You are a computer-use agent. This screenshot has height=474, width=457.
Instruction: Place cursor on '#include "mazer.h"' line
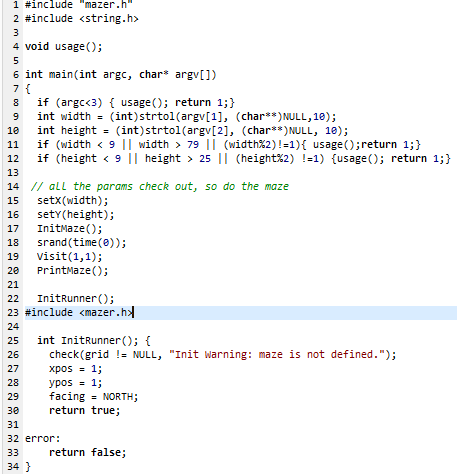[x=79, y=4]
